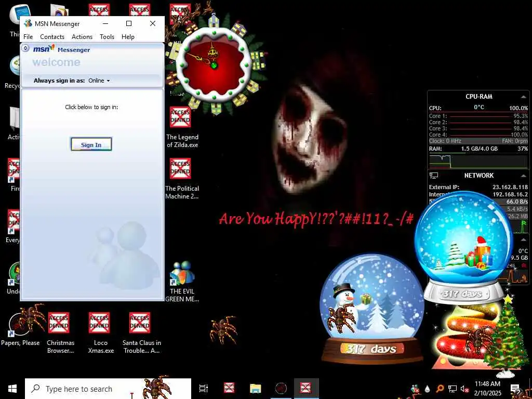Open the dark circular taskbar app
Image resolution: width=532 pixels, height=399 pixels.
281,388
